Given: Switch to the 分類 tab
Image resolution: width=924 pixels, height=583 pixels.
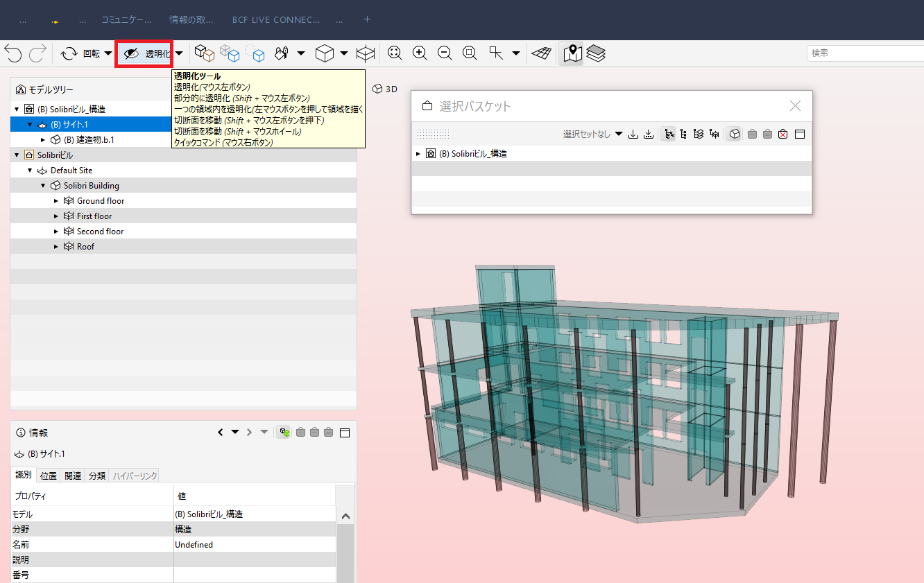Looking at the screenshot, I should 97,476.
